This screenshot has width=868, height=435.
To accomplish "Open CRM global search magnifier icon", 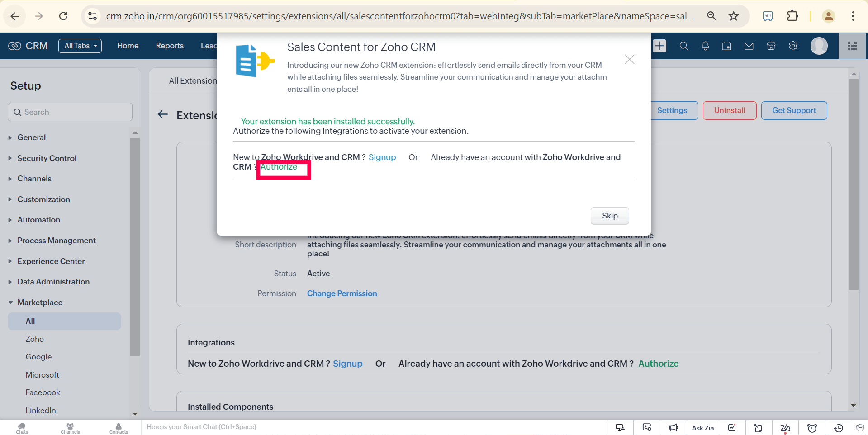I will (684, 46).
